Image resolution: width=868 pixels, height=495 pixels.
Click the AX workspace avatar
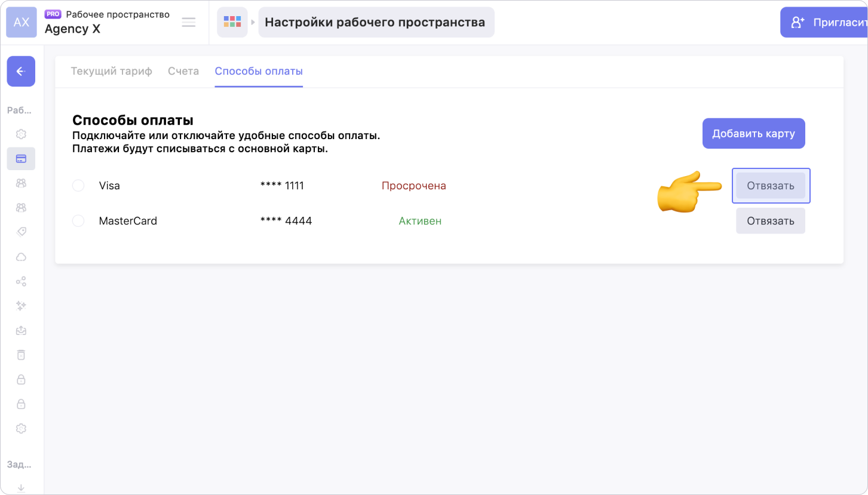[x=22, y=22]
